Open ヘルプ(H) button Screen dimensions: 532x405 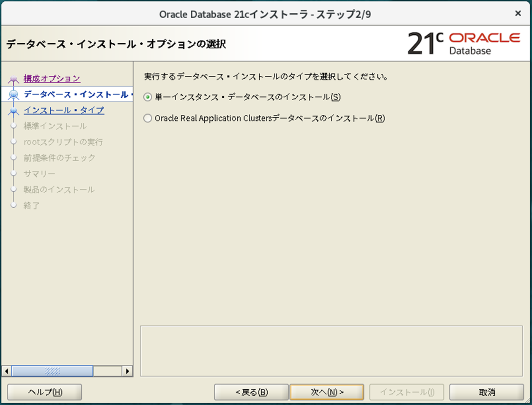pyautogui.click(x=45, y=392)
